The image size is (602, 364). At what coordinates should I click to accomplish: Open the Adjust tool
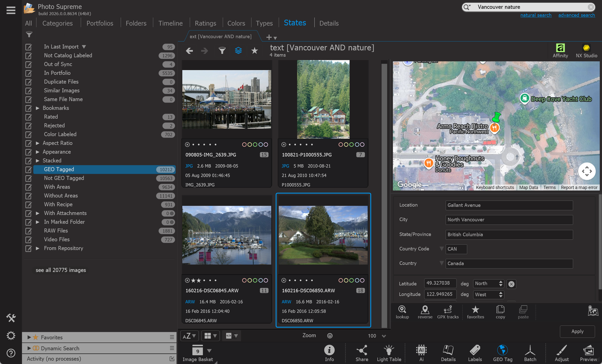[x=562, y=353]
